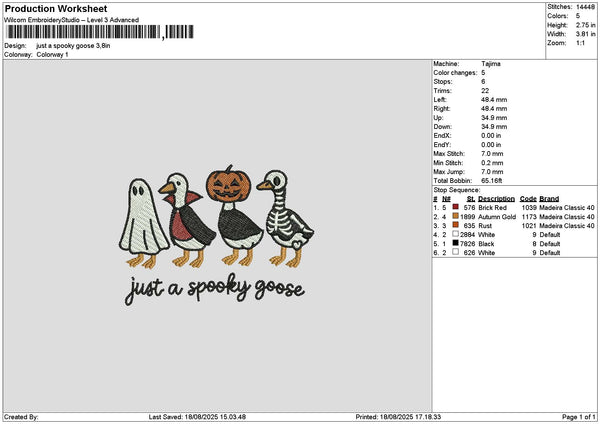The image size is (600, 424).
Task: Click the Autumn Gold color swatch
Action: click(455, 216)
